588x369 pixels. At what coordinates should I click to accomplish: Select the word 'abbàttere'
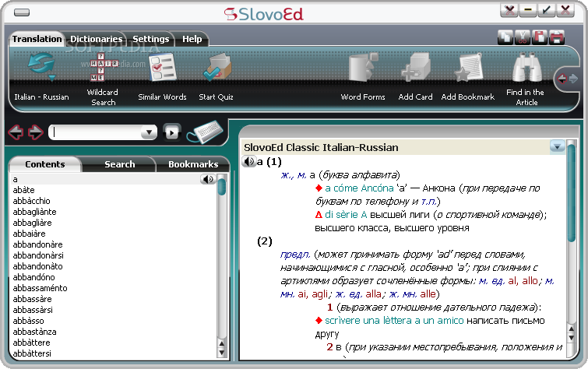coord(31,343)
